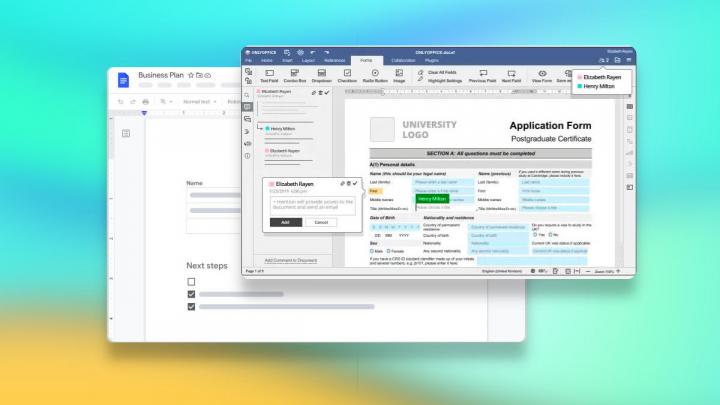Screen dimensions: 720x405
Task: Switch to the Collaboration tab
Action: 404,61
